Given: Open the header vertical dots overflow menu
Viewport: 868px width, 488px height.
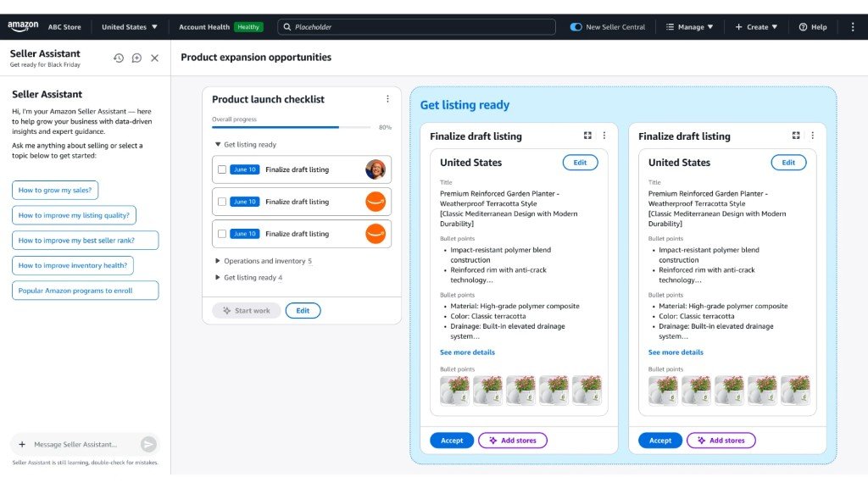Looking at the screenshot, I should click(853, 26).
